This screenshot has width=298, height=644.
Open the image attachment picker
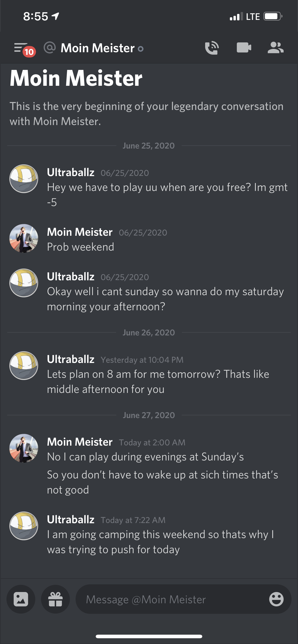click(x=21, y=599)
